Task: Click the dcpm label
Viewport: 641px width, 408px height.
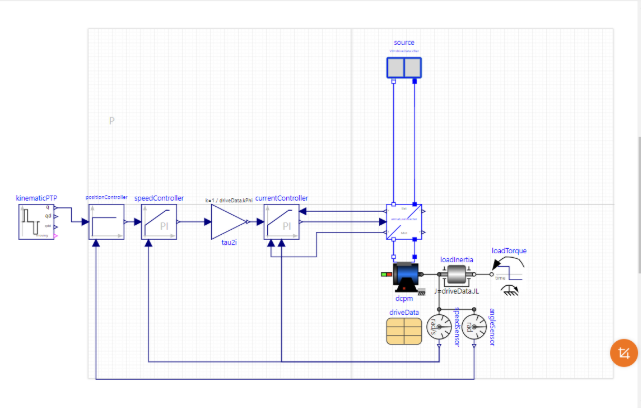Action: click(404, 298)
